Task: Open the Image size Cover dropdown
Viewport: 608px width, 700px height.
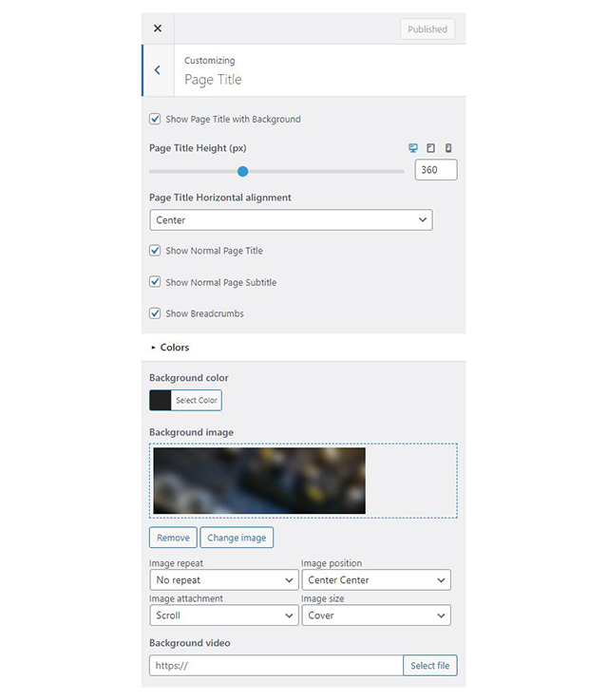Action: click(376, 615)
